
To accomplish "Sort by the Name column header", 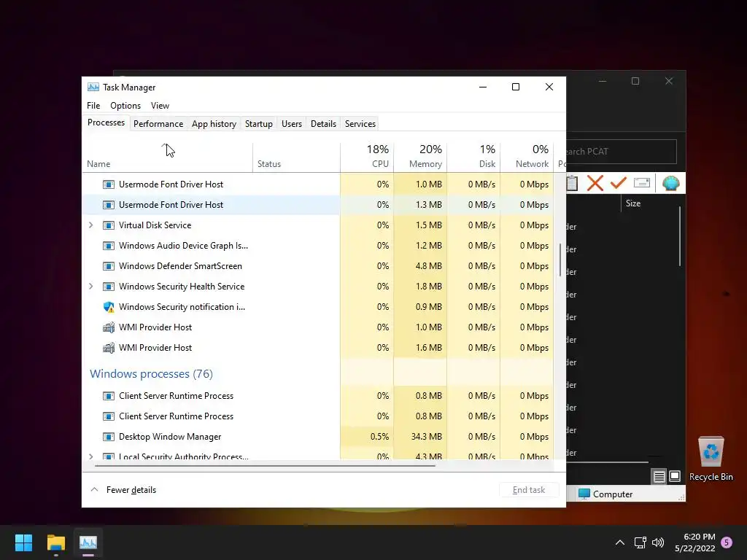I will click(167, 157).
